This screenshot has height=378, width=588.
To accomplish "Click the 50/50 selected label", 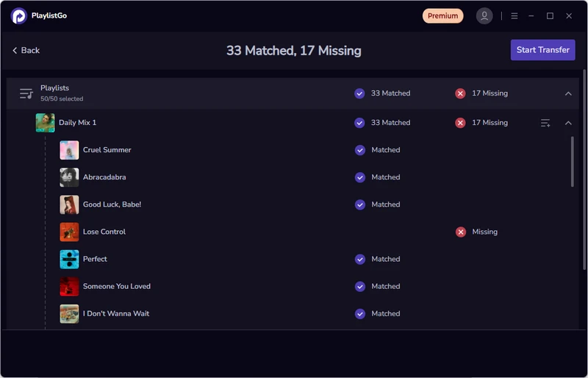I will (x=62, y=99).
